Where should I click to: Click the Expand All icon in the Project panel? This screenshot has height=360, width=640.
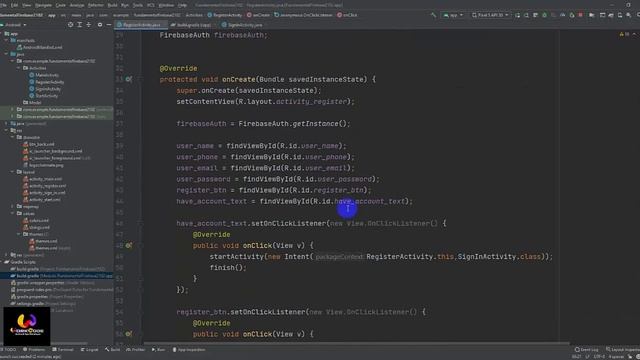point(80,25)
